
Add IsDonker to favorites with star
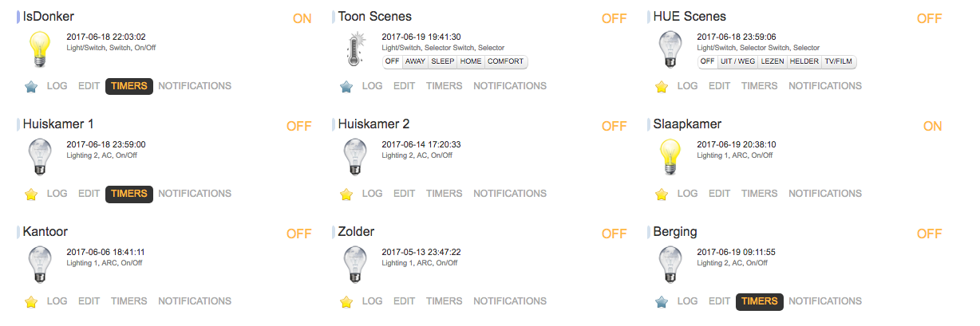31,86
